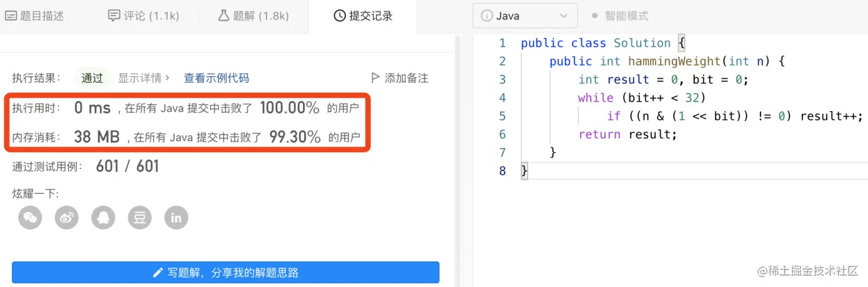Click the 执行结果 label
The width and height of the screenshot is (868, 287).
37,78
